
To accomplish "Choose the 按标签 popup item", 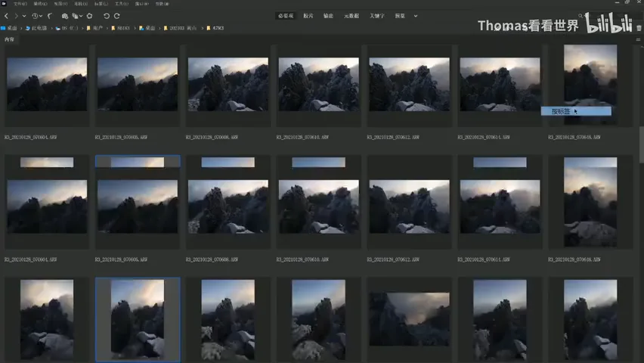I will coord(576,111).
